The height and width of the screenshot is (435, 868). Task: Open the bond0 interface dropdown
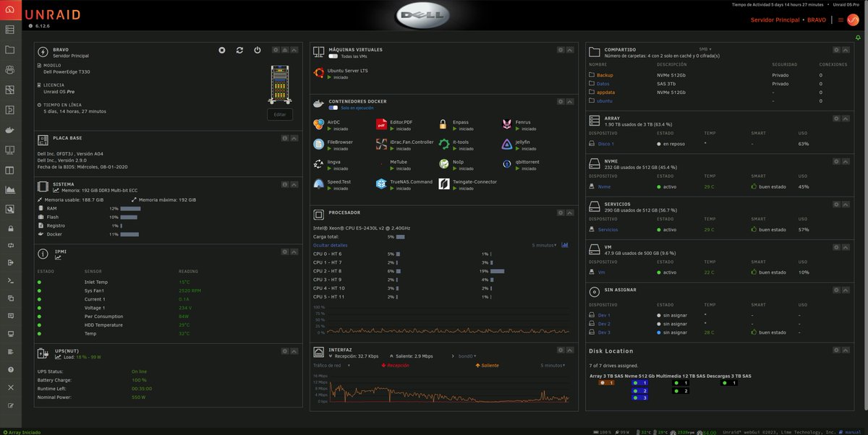(x=466, y=356)
